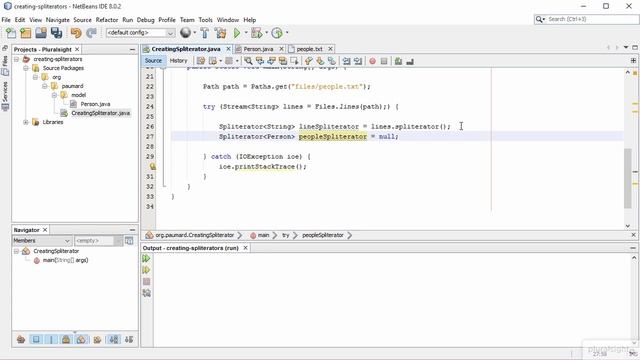
Task: Click the Source view button
Action: tap(153, 61)
